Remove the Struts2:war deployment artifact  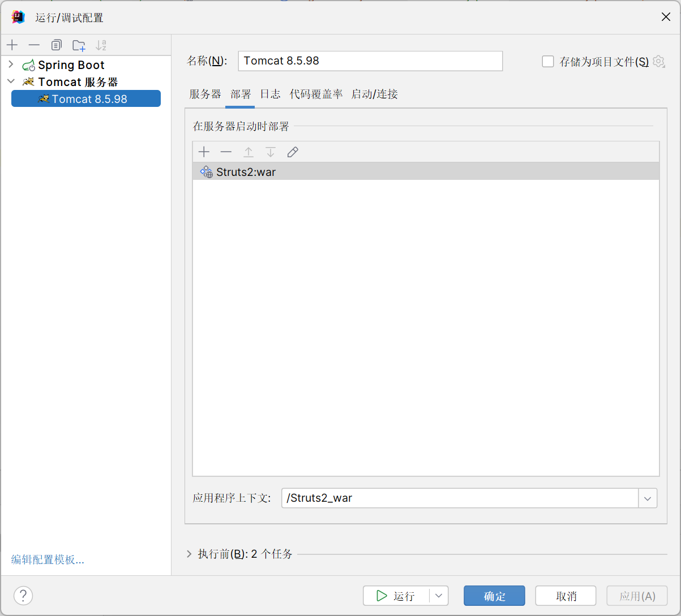pyautogui.click(x=226, y=152)
